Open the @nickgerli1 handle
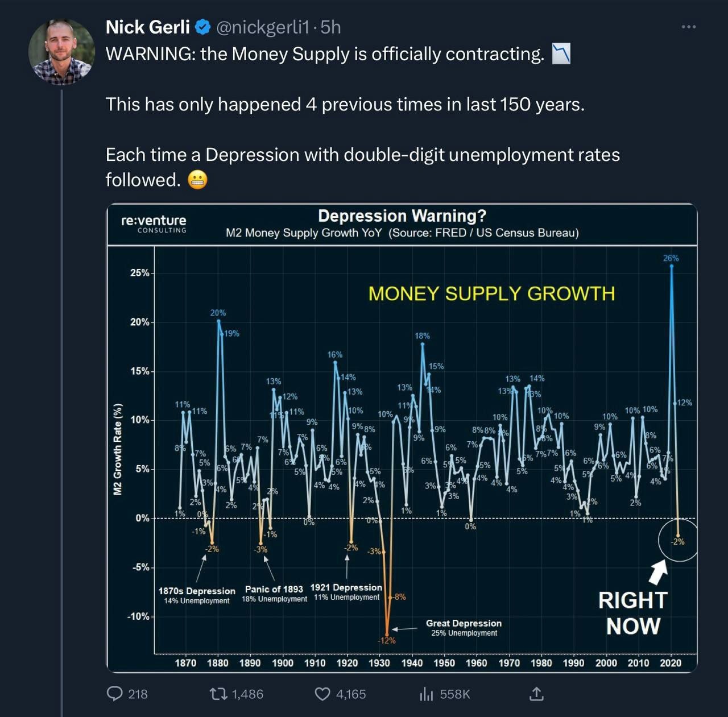The width and height of the screenshot is (728, 717). tap(263, 27)
